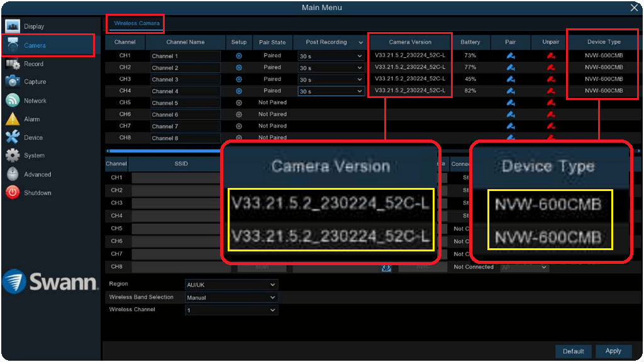The width and height of the screenshot is (644, 362).
Task: Go to the Alarm settings section
Action: coord(31,119)
